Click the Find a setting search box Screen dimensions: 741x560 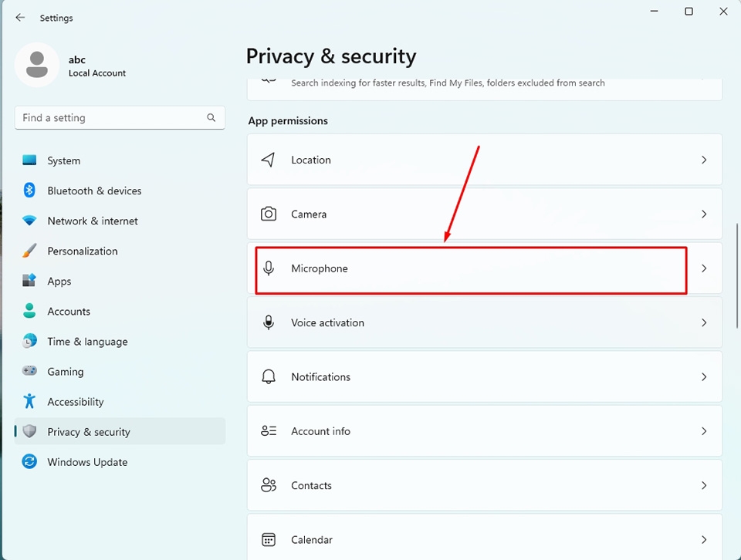coord(120,117)
